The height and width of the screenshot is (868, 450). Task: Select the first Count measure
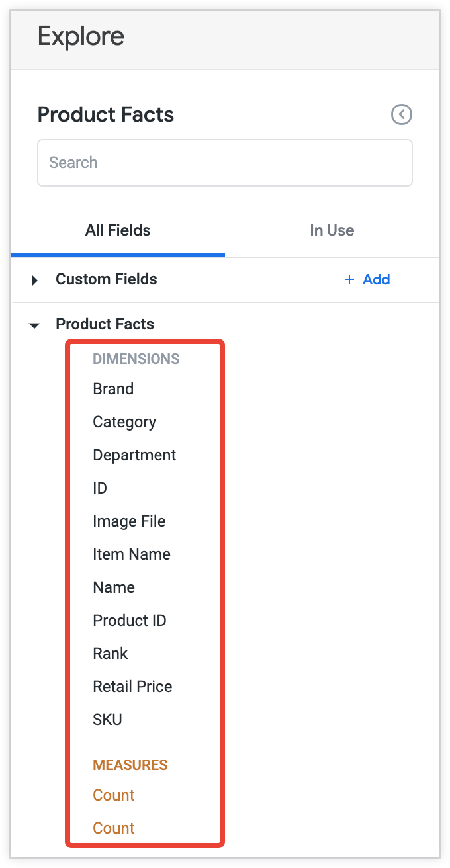(113, 795)
